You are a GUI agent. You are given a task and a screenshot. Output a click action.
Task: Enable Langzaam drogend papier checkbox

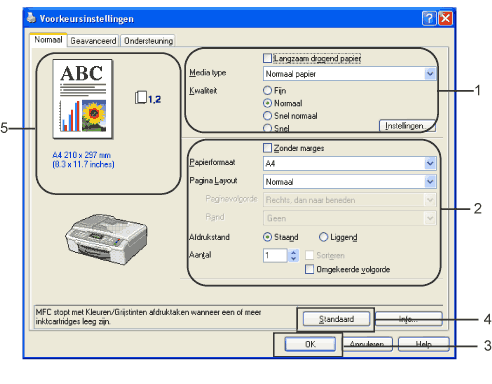click(x=267, y=58)
